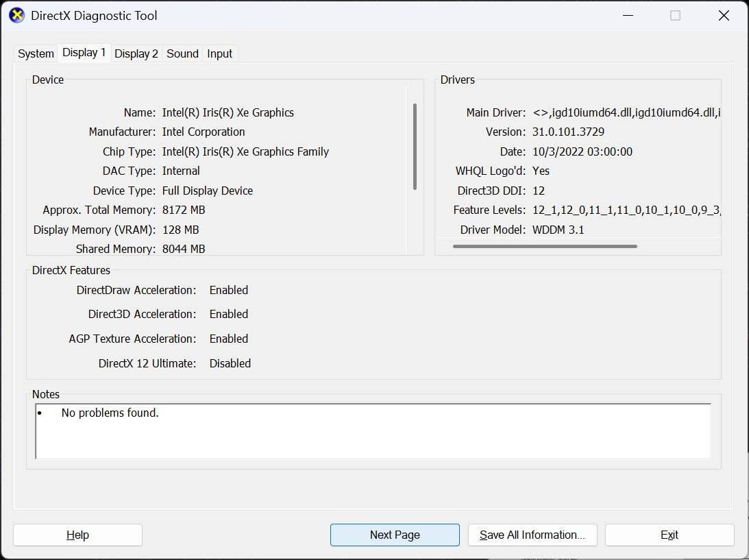
Task: Click the 'Full Display Device' value
Action: click(208, 191)
